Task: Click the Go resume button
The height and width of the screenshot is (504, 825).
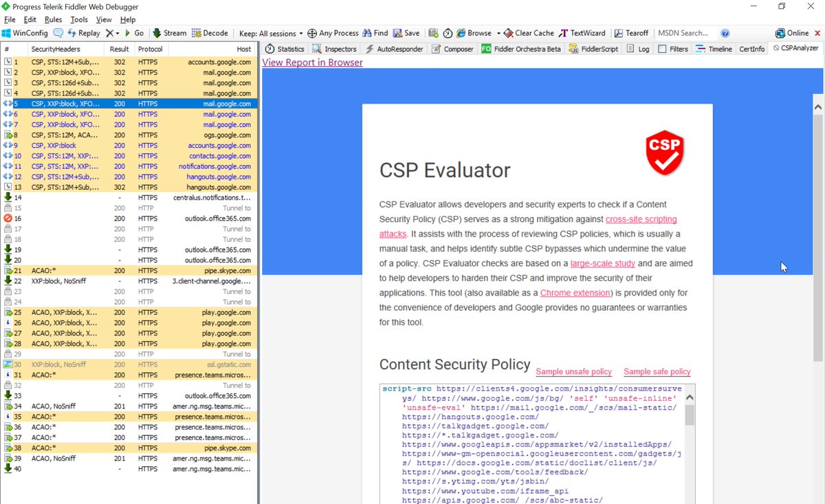Action: pyautogui.click(x=133, y=33)
